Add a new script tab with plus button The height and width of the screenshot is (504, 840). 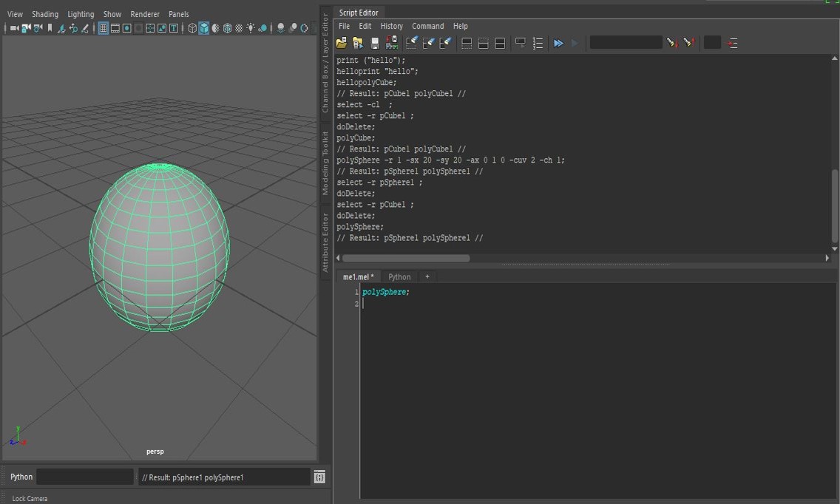427,277
